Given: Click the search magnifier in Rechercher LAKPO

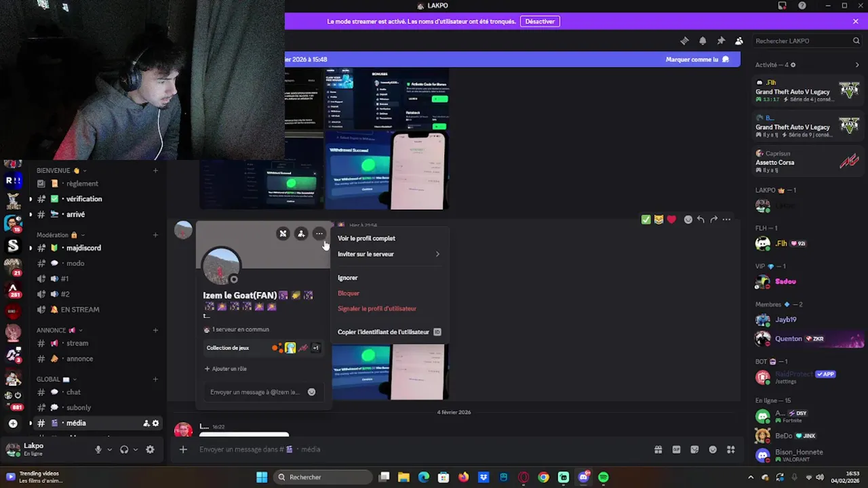Looking at the screenshot, I should point(856,41).
